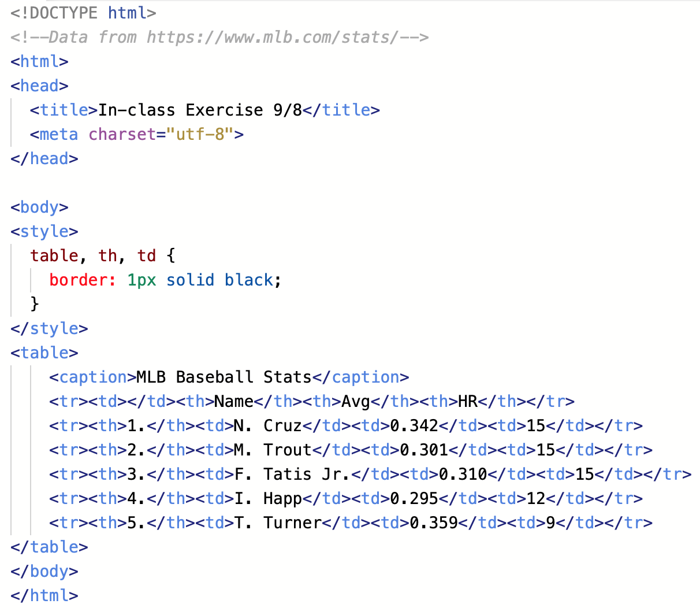Select the opening head tag
700x615 pixels.
point(39,86)
